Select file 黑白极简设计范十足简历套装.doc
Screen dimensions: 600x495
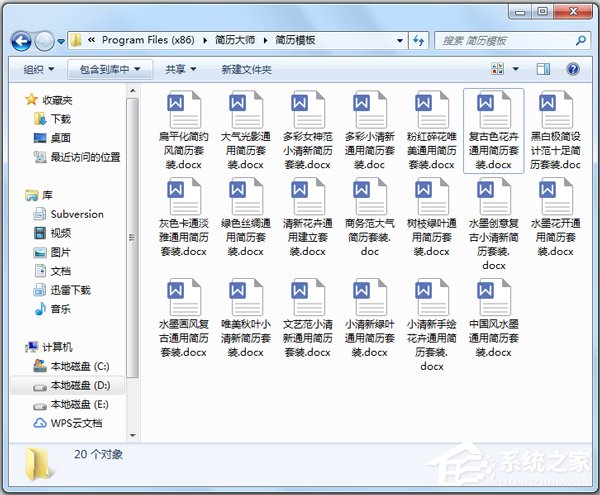click(556, 130)
